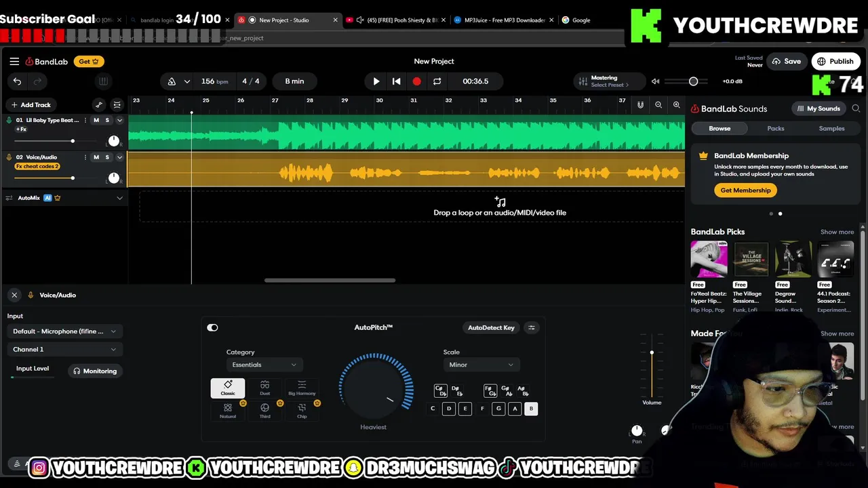
Task: Publish the project
Action: pos(835,61)
